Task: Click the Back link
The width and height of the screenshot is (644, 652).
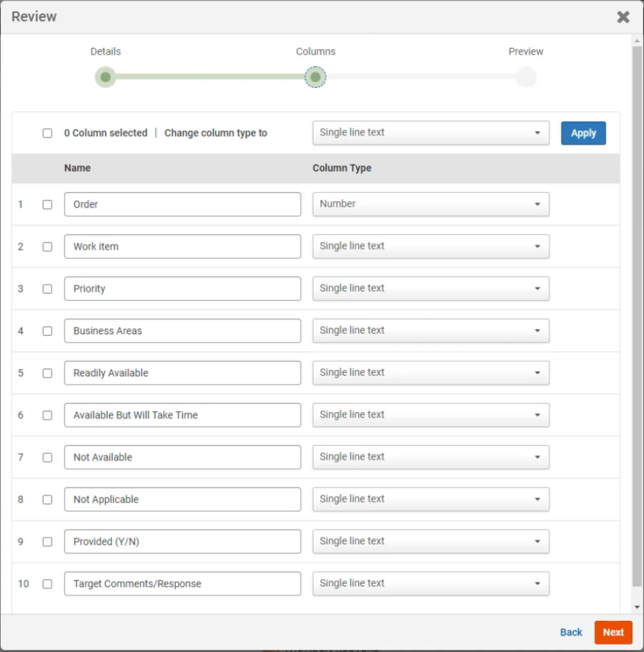Action: pyautogui.click(x=571, y=632)
